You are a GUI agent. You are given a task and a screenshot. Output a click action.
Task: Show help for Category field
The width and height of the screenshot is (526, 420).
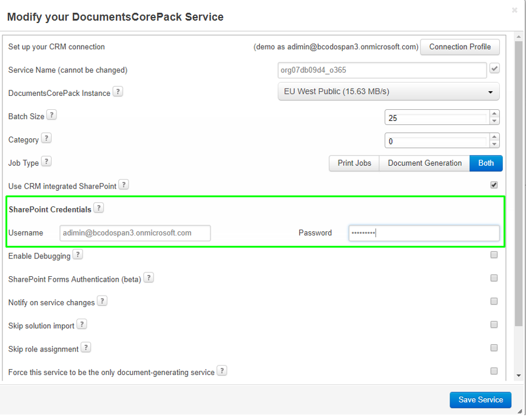46,138
